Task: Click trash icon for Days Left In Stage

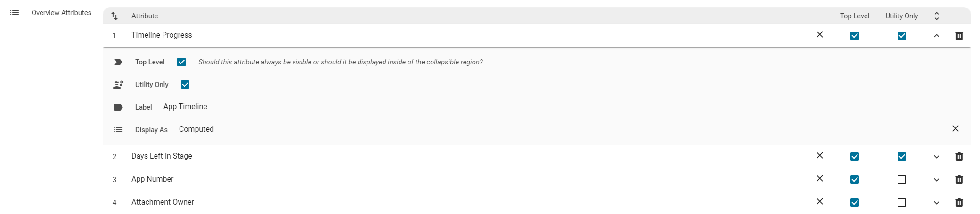Action: coord(959,157)
